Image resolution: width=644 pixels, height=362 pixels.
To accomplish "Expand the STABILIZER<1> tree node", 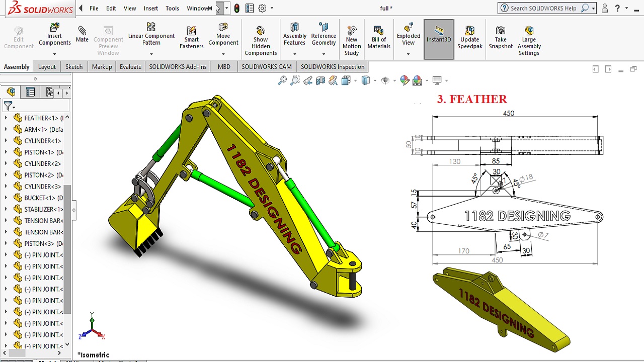I will (6, 209).
